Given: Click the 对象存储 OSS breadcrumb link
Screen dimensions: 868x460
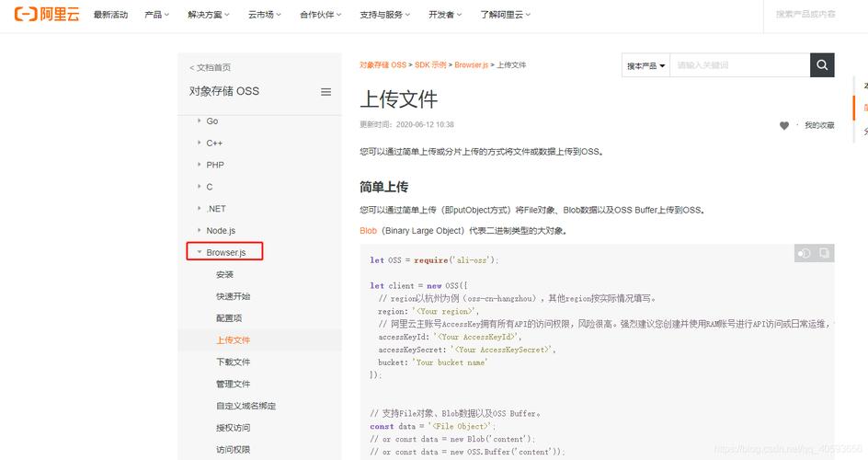Looking at the screenshot, I should point(383,64).
